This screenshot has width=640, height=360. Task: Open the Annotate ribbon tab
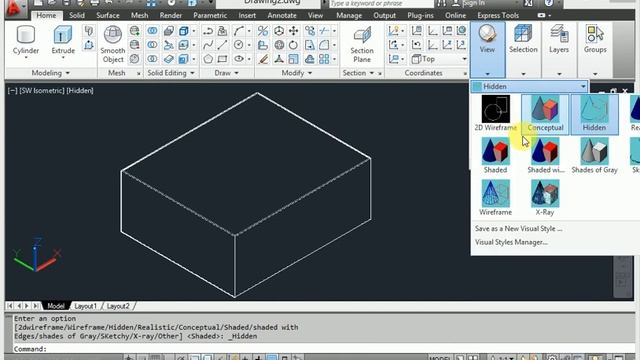282,15
